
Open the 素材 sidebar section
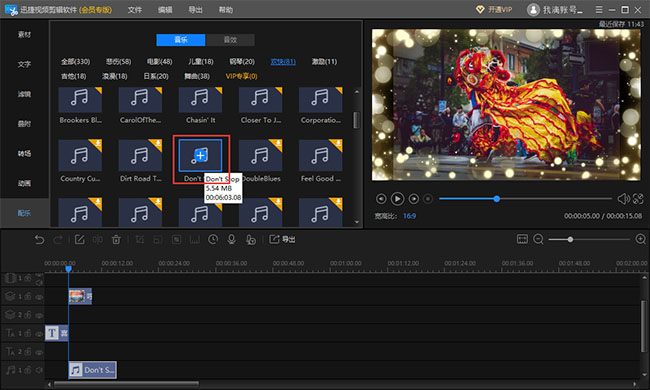tap(24, 34)
